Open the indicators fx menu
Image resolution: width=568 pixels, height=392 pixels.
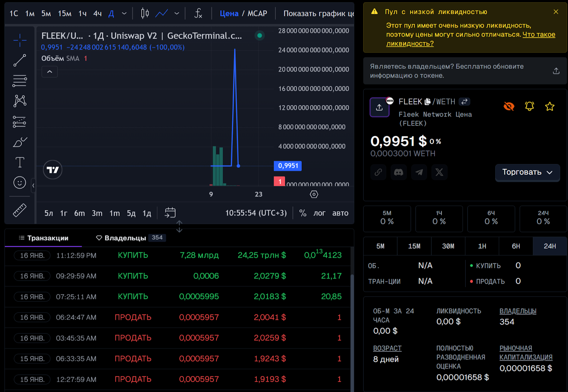pyautogui.click(x=198, y=13)
